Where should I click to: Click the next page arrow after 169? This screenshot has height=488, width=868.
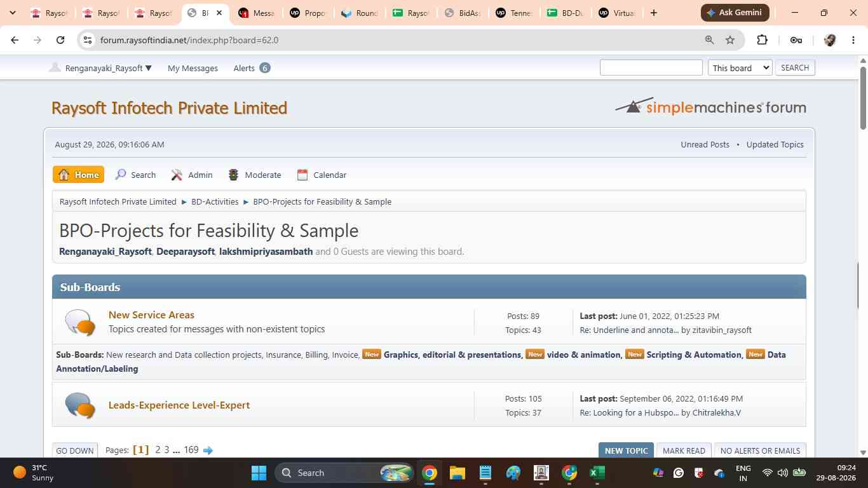(208, 450)
